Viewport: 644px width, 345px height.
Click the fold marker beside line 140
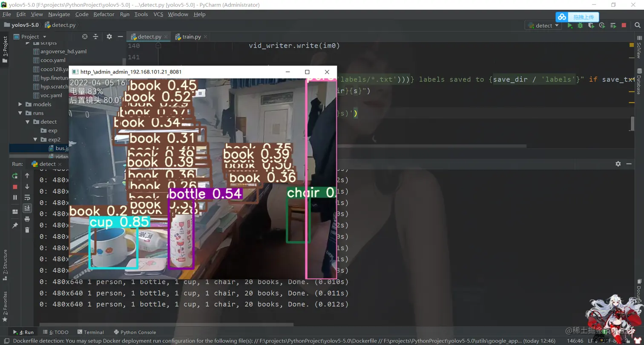pyautogui.click(x=158, y=46)
